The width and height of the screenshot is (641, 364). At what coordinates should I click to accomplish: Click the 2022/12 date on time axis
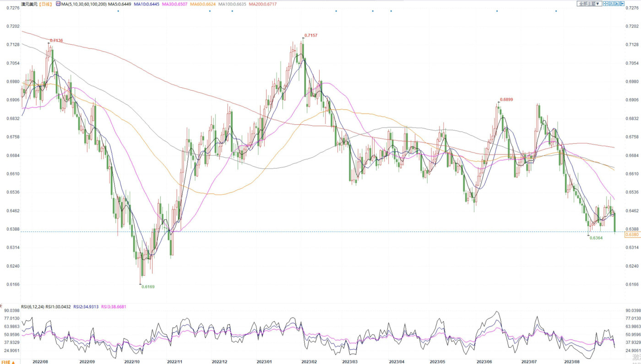click(x=219, y=361)
